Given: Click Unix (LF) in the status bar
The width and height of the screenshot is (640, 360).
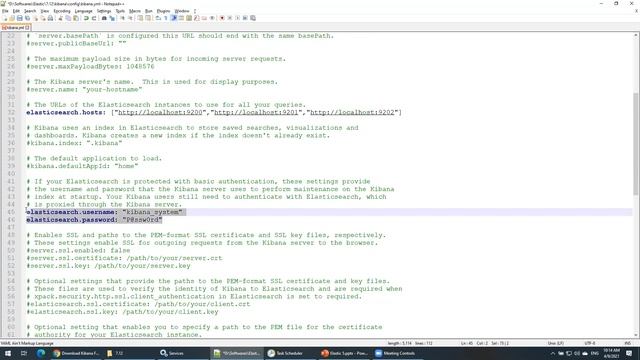Looking at the screenshot, I should pos(556,344).
